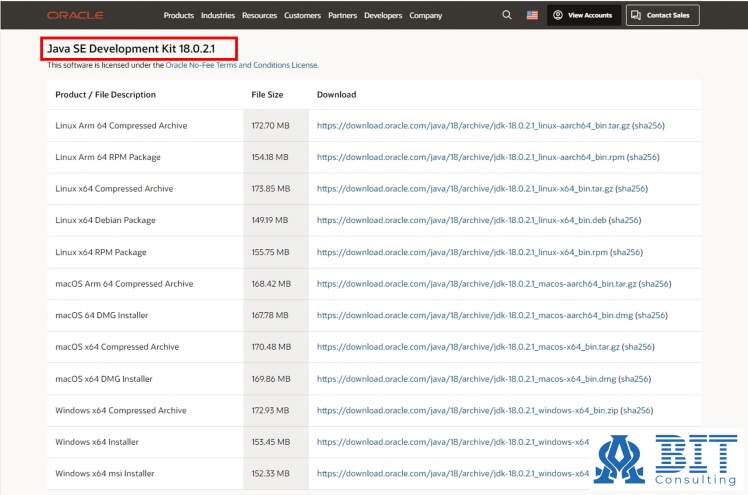Click the Java SE Development Kit 18.0.2.1 heading
Viewport: 748px width, 495px height.
click(x=131, y=49)
